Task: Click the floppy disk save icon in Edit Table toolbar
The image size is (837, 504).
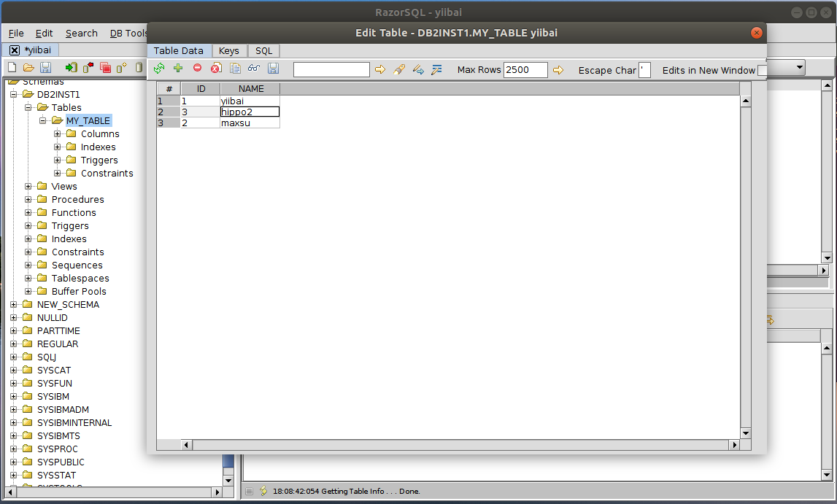Action: coord(274,69)
